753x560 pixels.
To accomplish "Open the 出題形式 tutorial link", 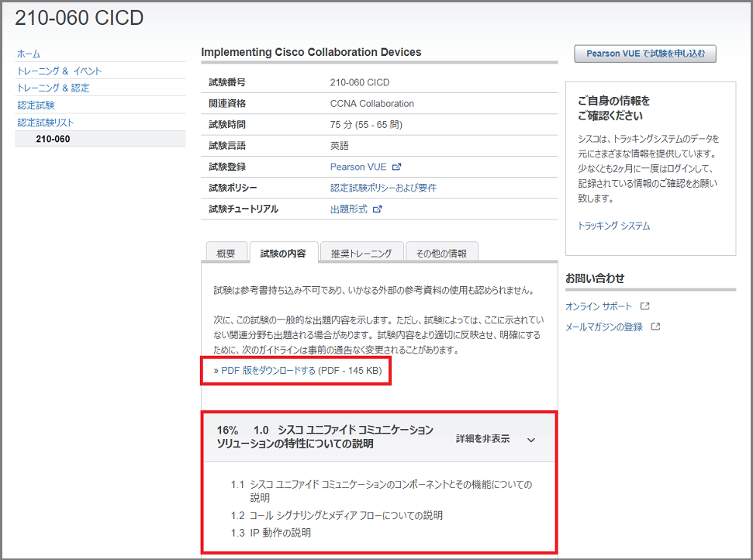I will 349,209.
